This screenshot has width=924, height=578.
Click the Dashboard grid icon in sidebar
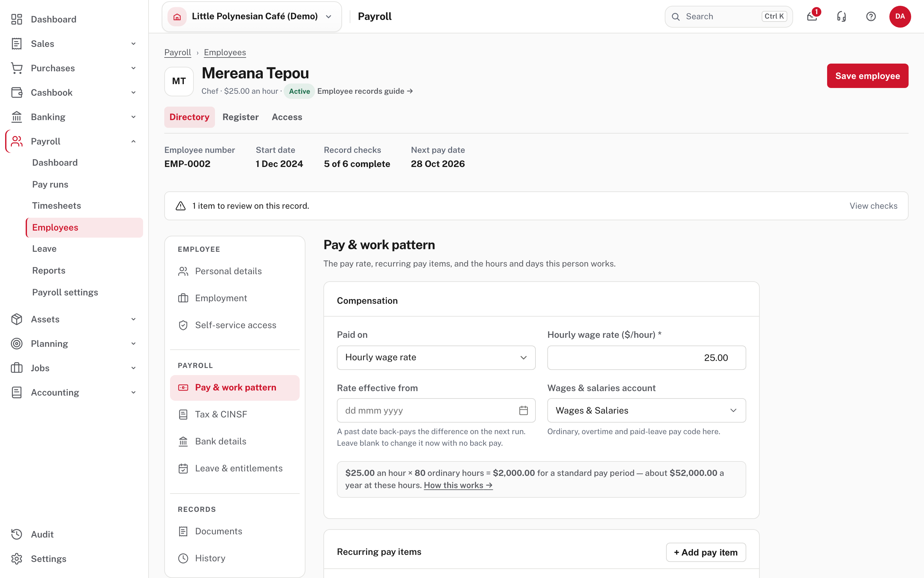click(x=16, y=19)
